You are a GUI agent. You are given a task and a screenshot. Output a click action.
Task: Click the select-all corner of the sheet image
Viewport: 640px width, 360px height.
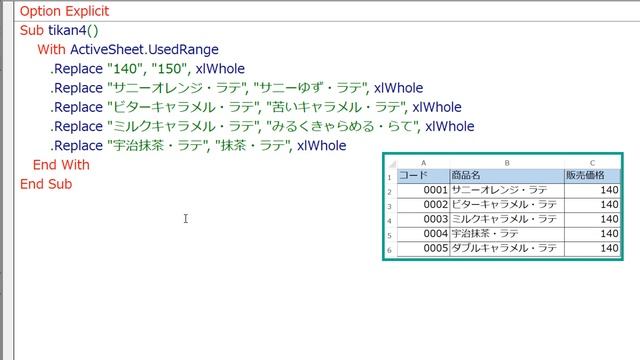point(391,163)
